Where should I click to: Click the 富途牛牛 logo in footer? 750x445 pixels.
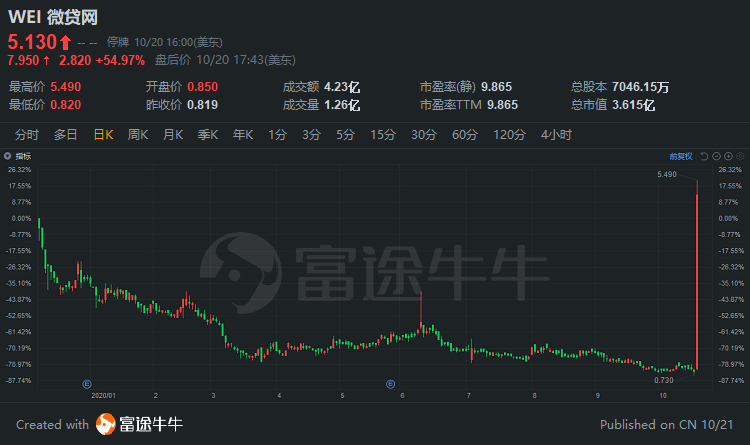(139, 424)
